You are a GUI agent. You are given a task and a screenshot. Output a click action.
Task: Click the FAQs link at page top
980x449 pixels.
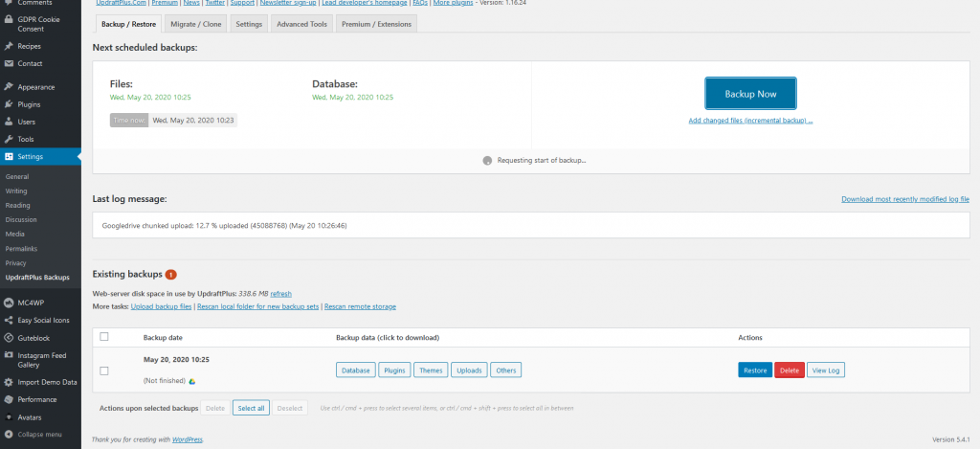click(x=420, y=3)
